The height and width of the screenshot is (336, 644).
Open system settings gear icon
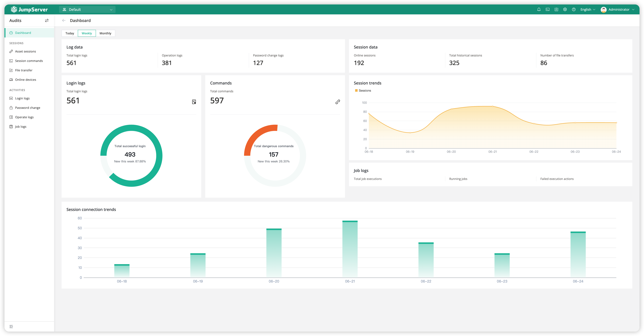coord(565,10)
